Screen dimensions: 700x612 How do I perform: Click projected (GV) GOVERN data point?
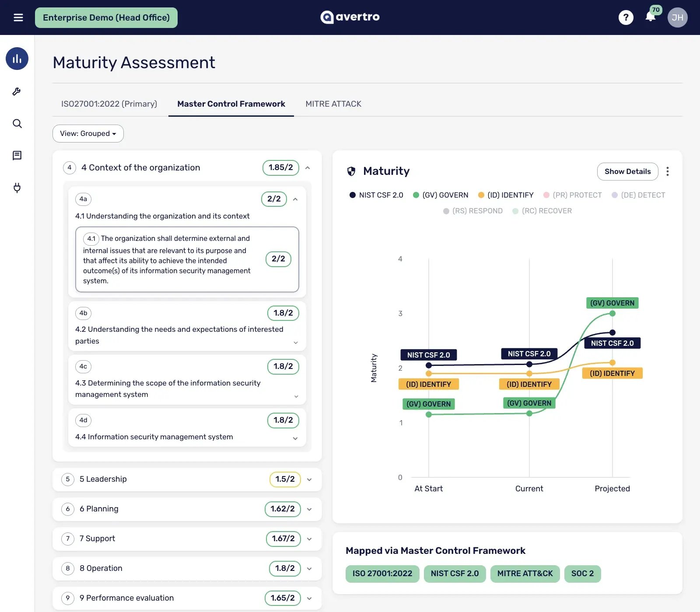612,313
